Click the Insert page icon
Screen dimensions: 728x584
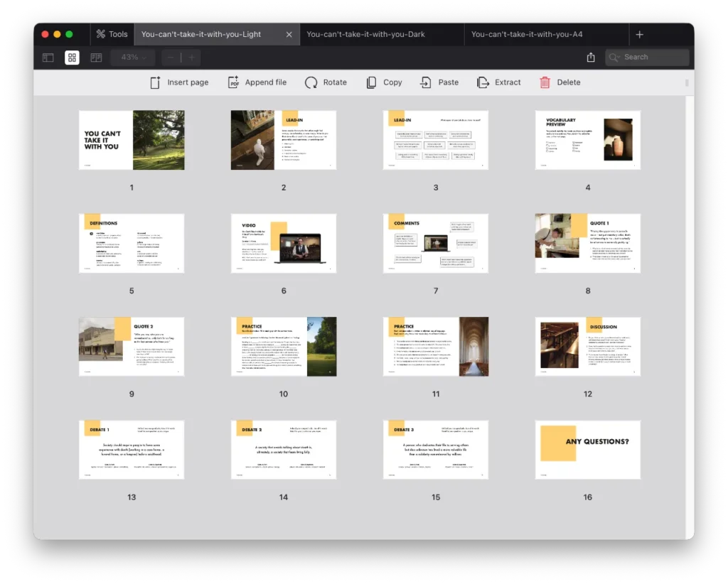pos(155,82)
